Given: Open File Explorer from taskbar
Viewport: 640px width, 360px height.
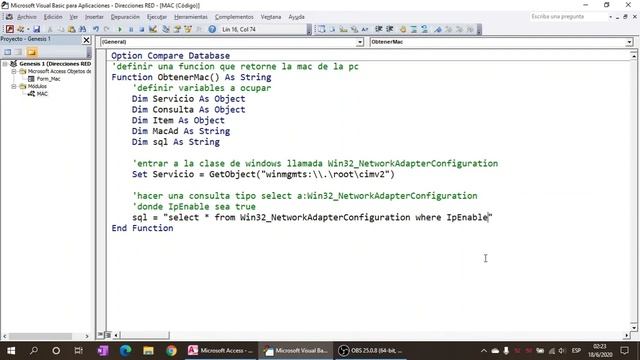Looking at the screenshot, I should [148, 351].
